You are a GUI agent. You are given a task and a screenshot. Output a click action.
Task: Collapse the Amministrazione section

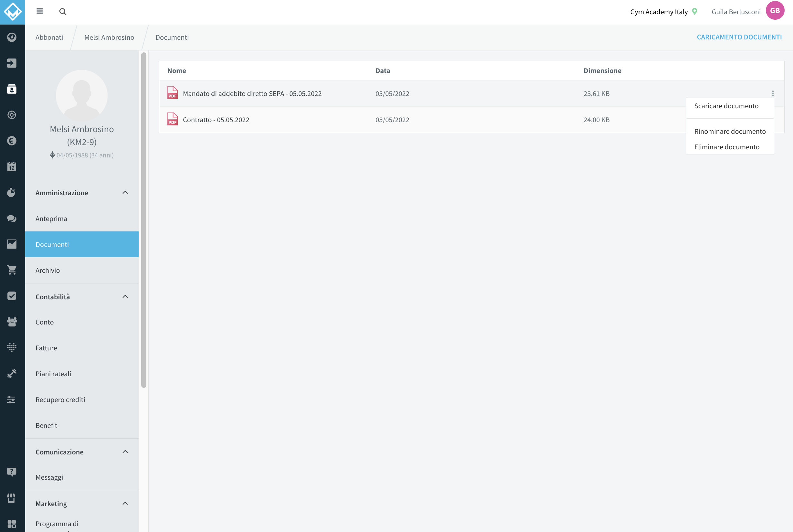(x=125, y=193)
